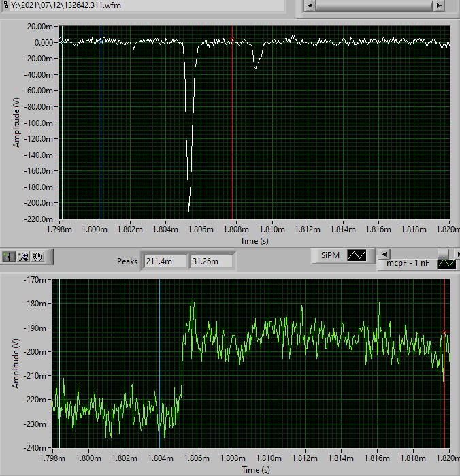The image size is (460, 476).
Task: Click the top scrollbar right arrow
Action: [x=439, y=5]
